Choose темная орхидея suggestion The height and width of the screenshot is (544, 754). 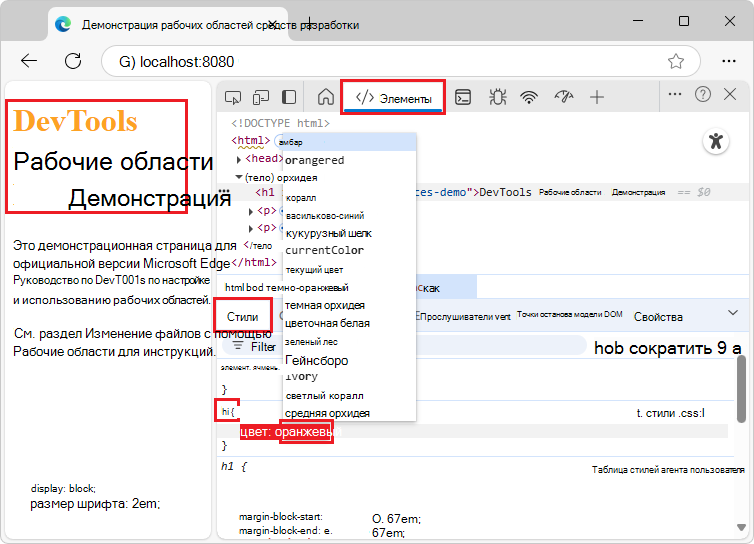point(350,305)
